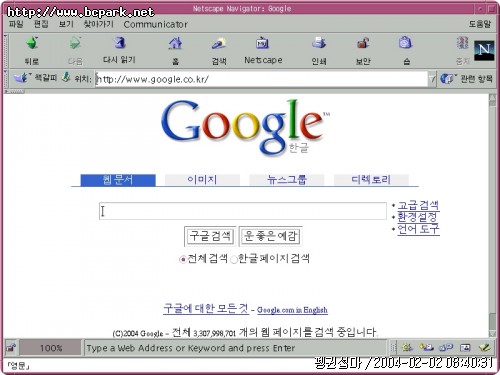500x375 pixels.
Task: Click the vertical scrollbar up arrow
Action: point(492,97)
